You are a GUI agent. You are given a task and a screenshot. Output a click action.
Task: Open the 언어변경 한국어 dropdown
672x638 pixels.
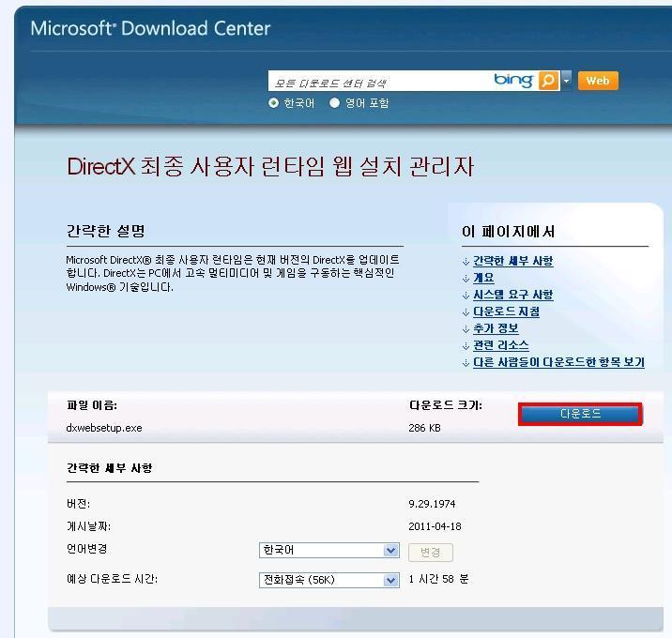click(329, 550)
